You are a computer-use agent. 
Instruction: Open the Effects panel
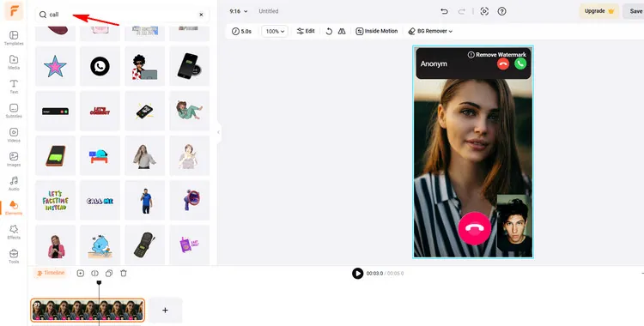tap(14, 232)
